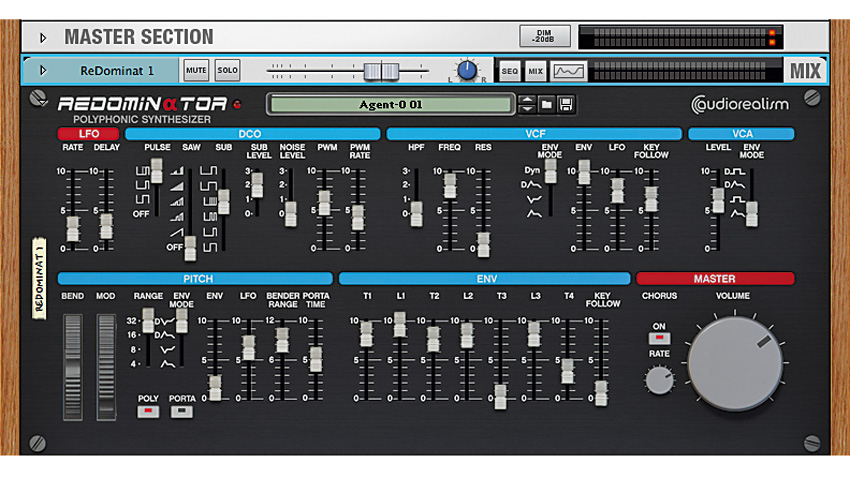The width and height of the screenshot is (850, 478).
Task: Click the VCA LEVEL slider handle
Action: tap(718, 201)
